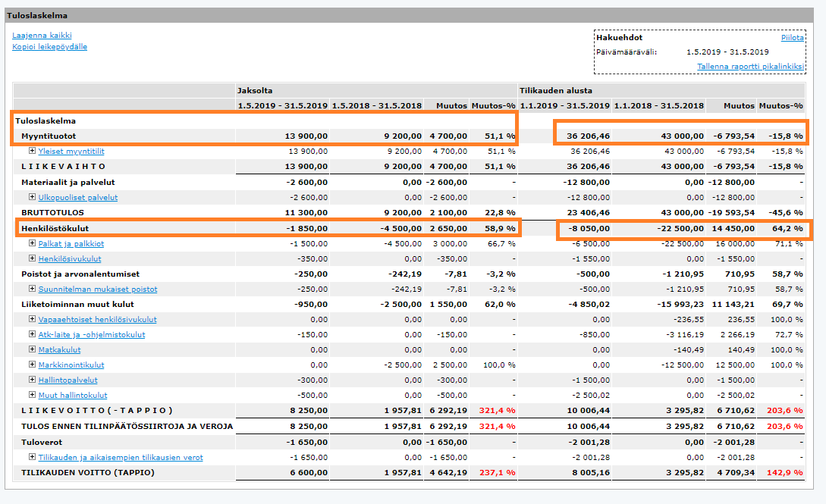Expand Tilikauden ja aikaisempien tilikausien verot
The height and width of the screenshot is (504, 826).
click(x=32, y=457)
